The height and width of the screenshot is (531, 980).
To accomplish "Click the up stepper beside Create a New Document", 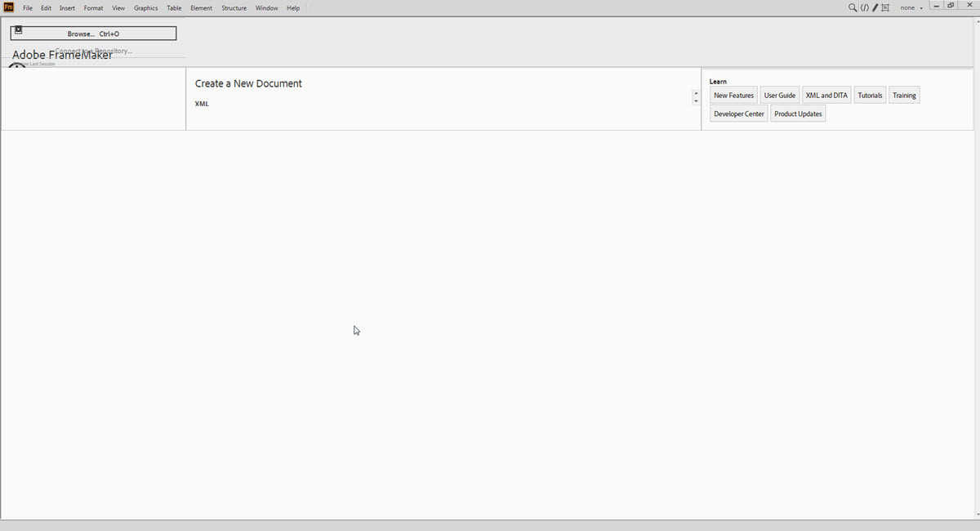I will [696, 92].
